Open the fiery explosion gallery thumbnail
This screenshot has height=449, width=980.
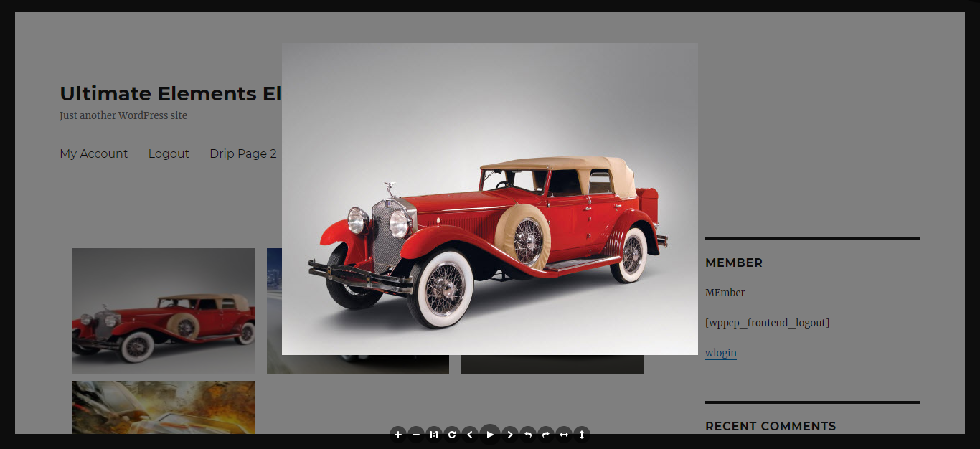pos(164,407)
